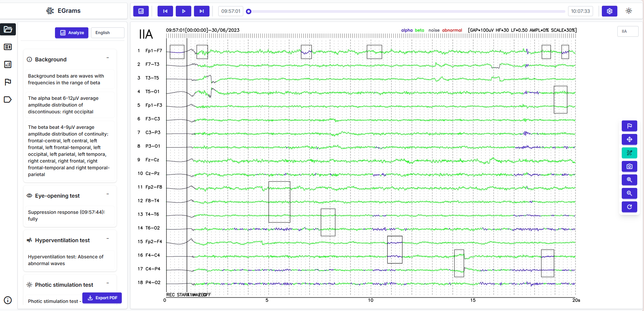Skip to next EEG segment
The image size is (644, 311).
[x=201, y=11]
